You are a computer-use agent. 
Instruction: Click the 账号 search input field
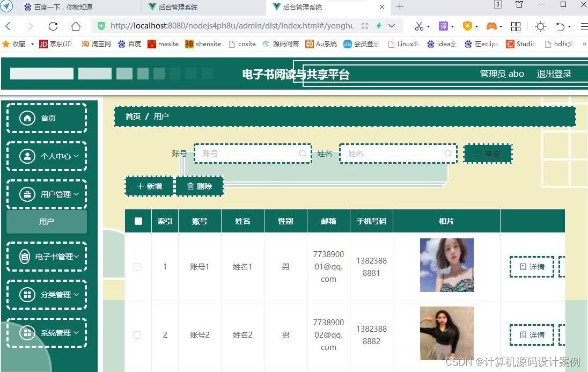(253, 154)
